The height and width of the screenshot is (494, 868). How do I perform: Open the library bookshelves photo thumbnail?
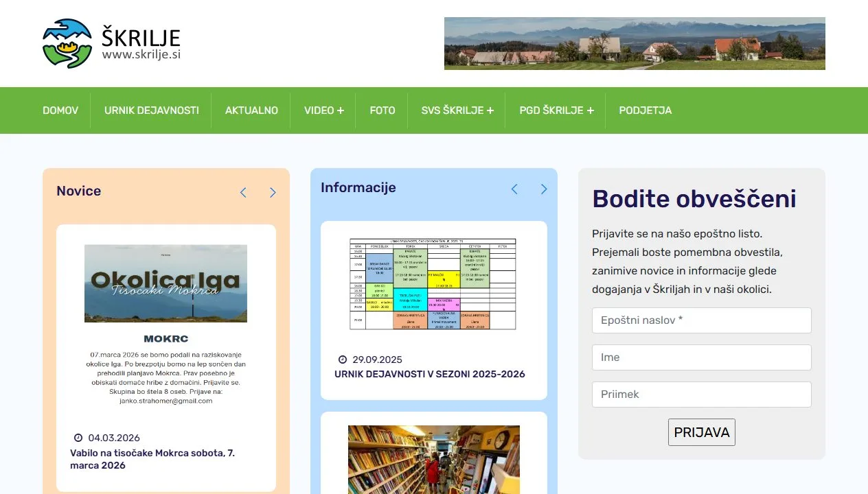tap(434, 460)
